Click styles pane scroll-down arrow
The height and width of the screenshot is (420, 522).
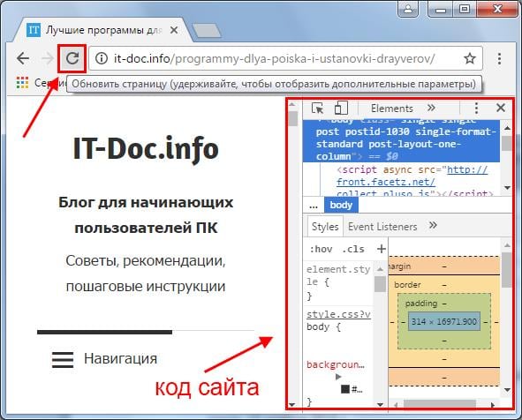[380, 405]
